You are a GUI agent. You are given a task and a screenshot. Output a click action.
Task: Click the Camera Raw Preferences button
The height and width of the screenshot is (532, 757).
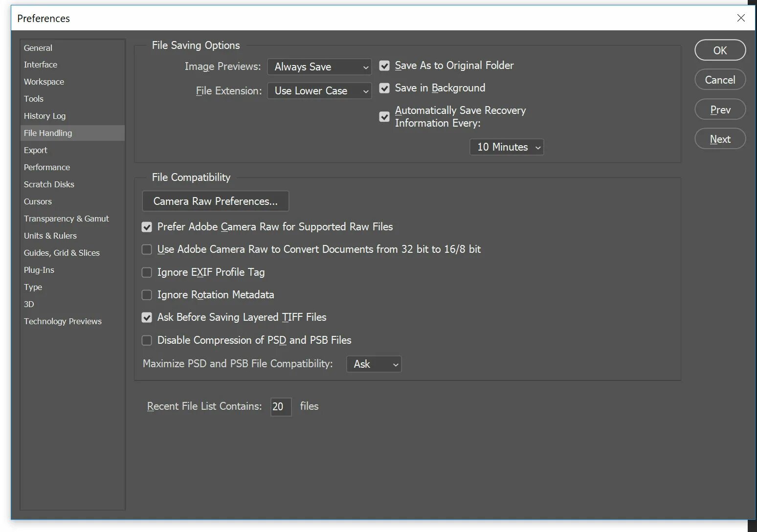[x=216, y=201]
